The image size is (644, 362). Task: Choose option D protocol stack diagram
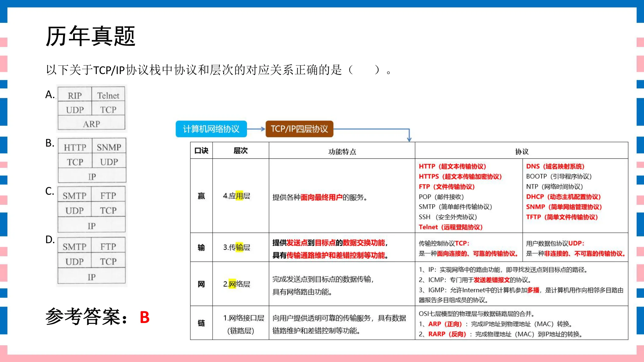tap(91, 261)
